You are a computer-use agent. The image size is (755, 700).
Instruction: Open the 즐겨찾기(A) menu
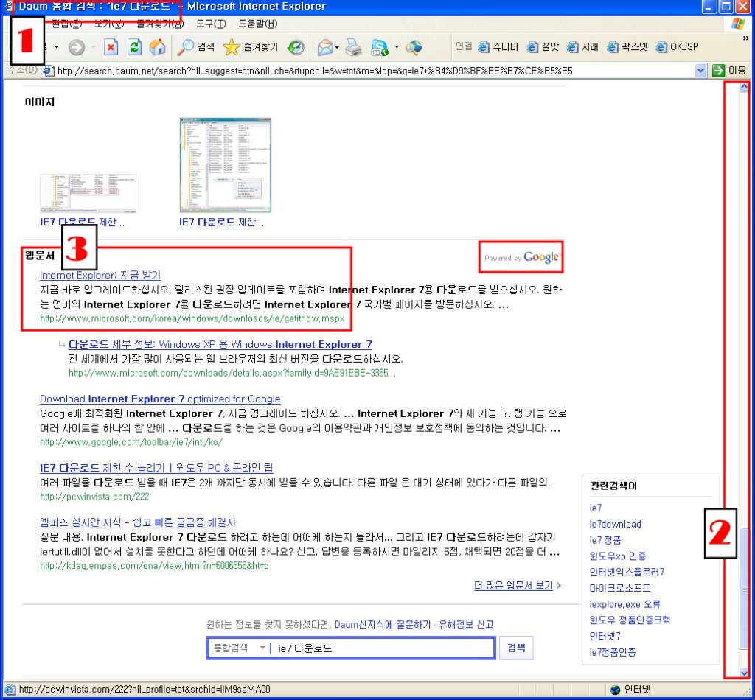point(160,24)
